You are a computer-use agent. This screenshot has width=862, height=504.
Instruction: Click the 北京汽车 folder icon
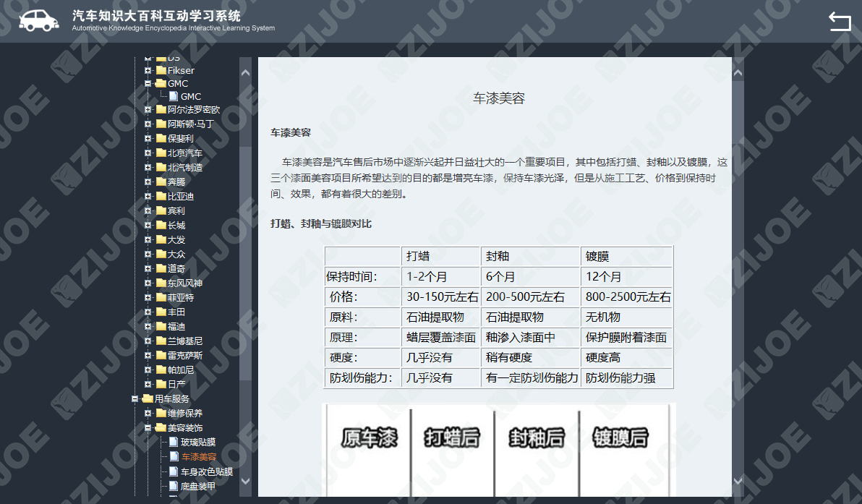[x=161, y=153]
